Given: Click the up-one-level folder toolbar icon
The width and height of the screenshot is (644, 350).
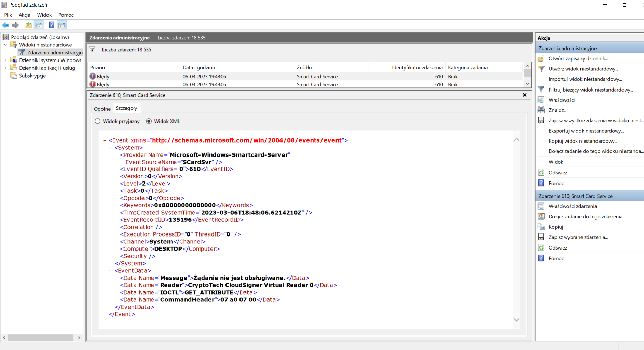Looking at the screenshot, I should [29, 25].
